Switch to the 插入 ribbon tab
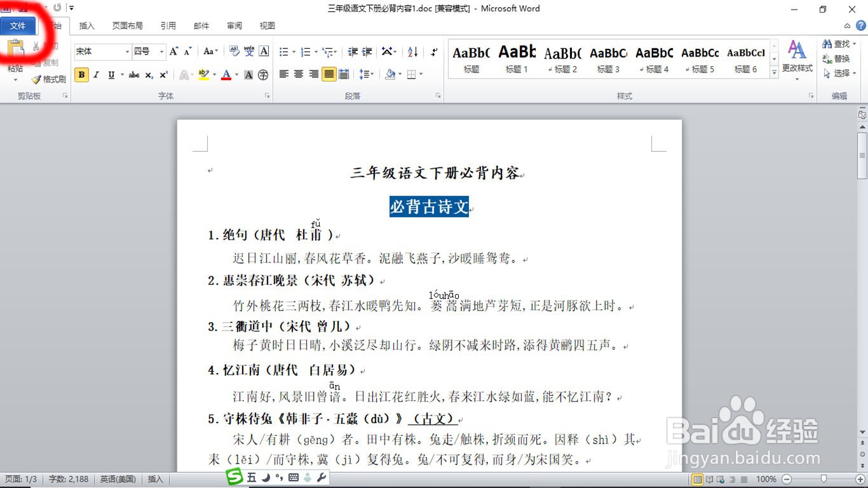 click(x=86, y=25)
